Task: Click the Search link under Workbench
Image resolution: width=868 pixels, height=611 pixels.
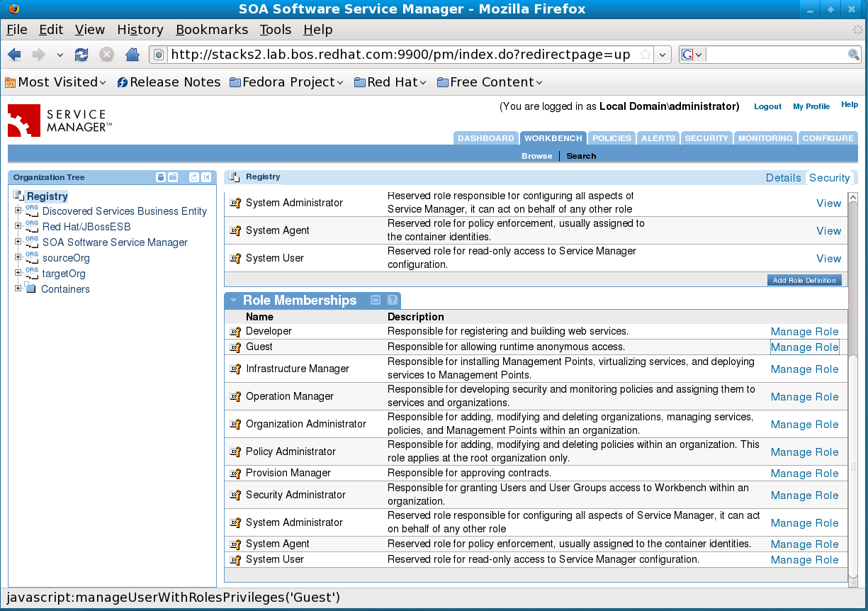Action: tap(581, 156)
